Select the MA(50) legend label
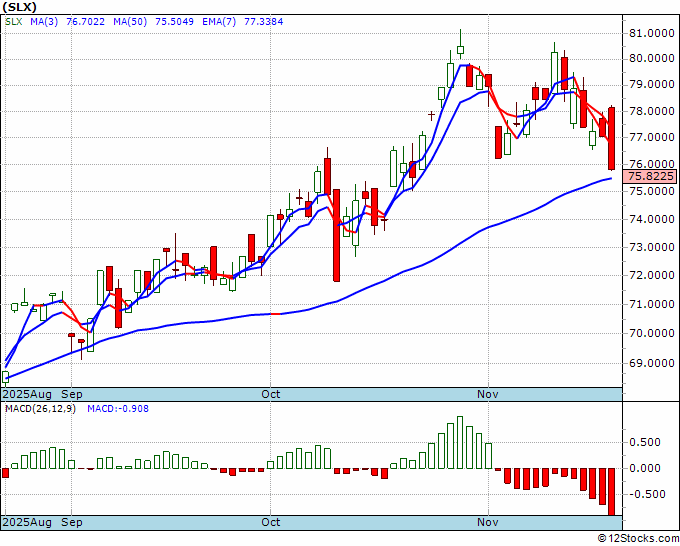Screen dimensions: 680x546 coord(130,21)
